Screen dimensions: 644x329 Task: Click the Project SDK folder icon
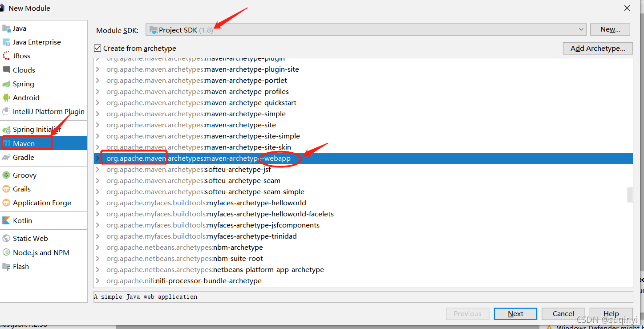pos(154,30)
